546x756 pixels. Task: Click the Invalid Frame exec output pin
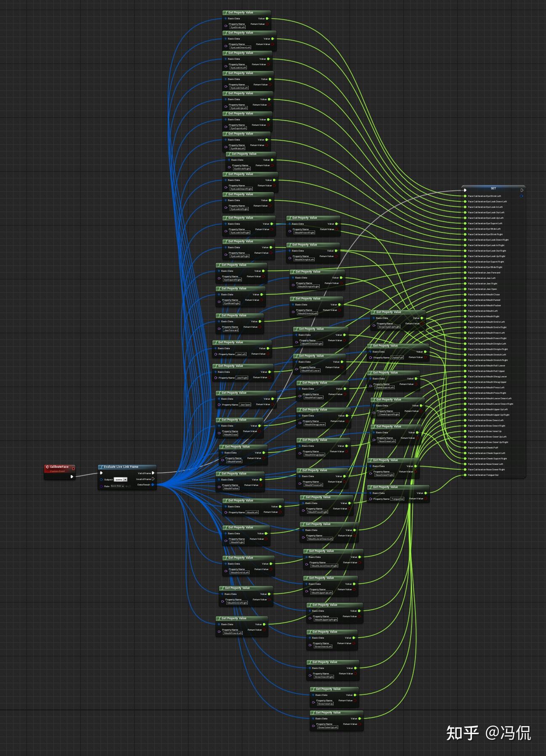[153, 479]
